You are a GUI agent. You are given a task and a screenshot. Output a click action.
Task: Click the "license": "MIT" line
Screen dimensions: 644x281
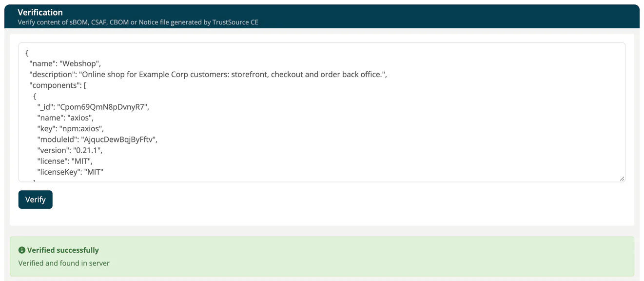pos(65,161)
